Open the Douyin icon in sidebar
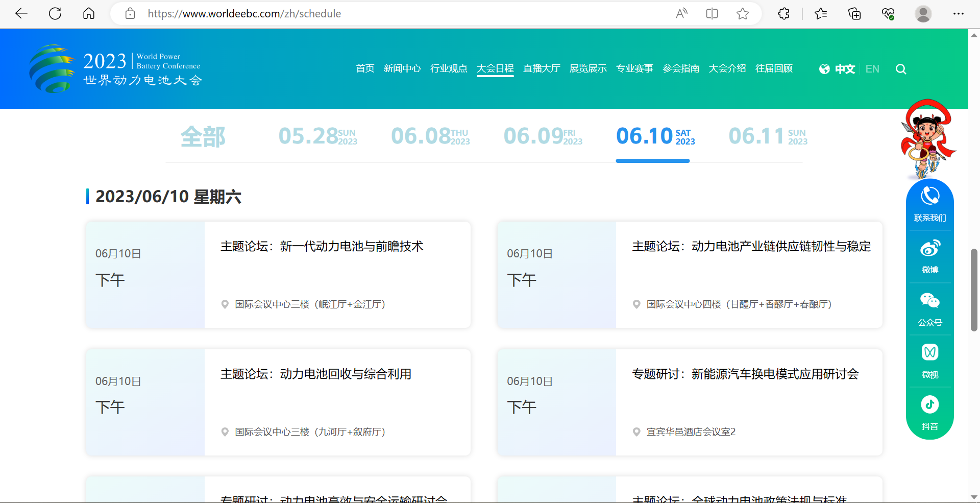The image size is (980, 503). coord(929,405)
